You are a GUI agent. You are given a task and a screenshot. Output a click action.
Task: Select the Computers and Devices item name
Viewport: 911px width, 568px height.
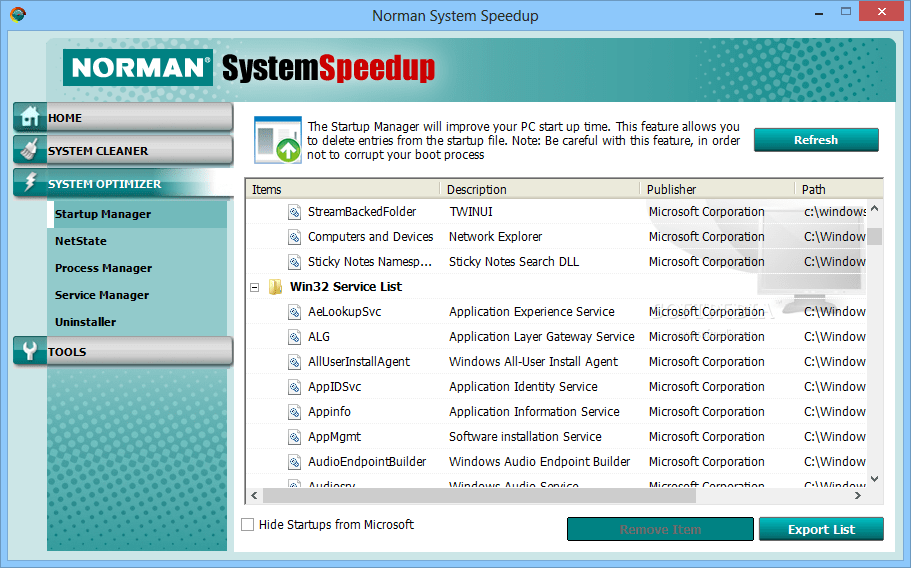click(371, 237)
